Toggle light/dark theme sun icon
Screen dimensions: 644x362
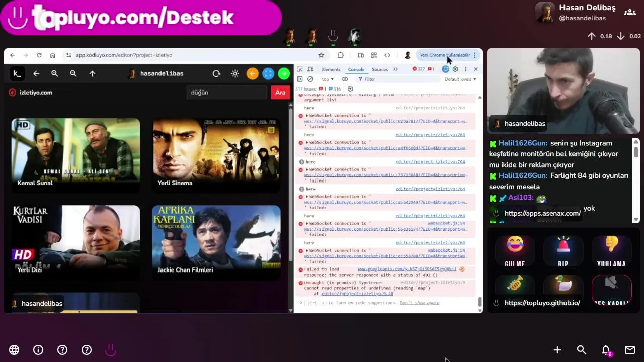(235, 74)
